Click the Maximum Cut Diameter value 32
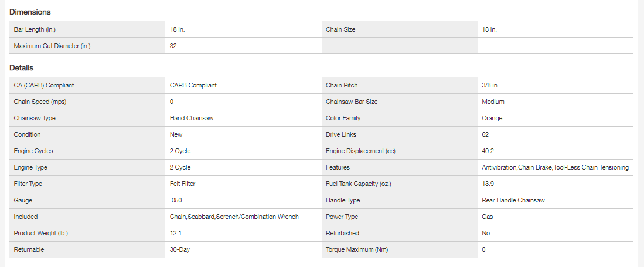 pyautogui.click(x=173, y=46)
